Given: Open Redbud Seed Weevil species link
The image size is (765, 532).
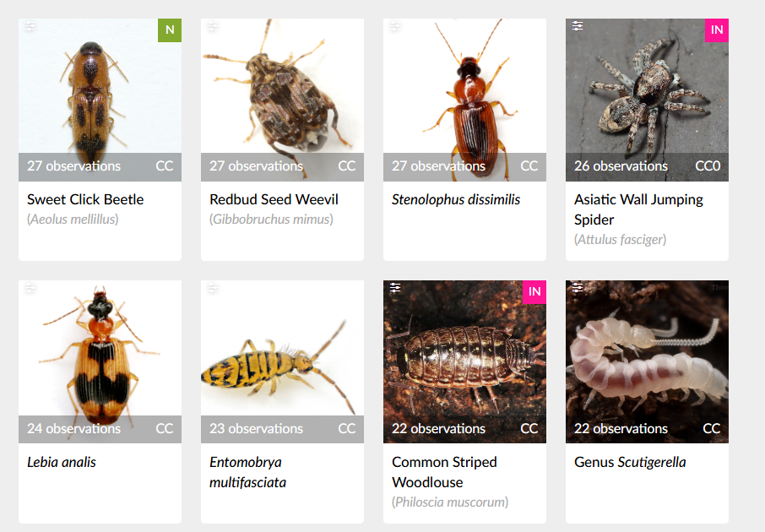Looking at the screenshot, I should (x=274, y=199).
